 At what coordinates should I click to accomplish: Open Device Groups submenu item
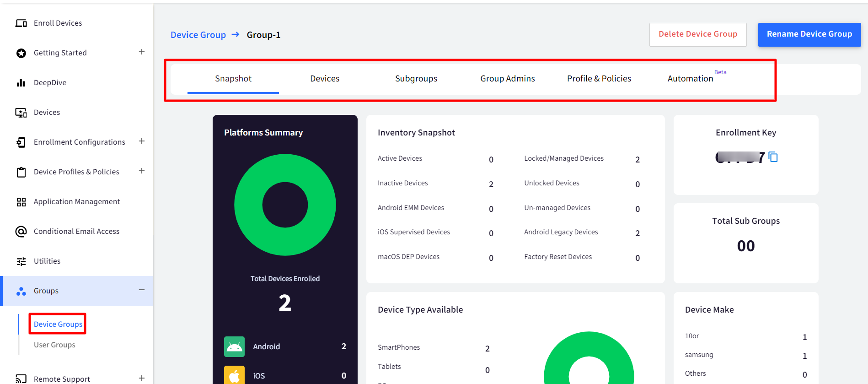[58, 324]
